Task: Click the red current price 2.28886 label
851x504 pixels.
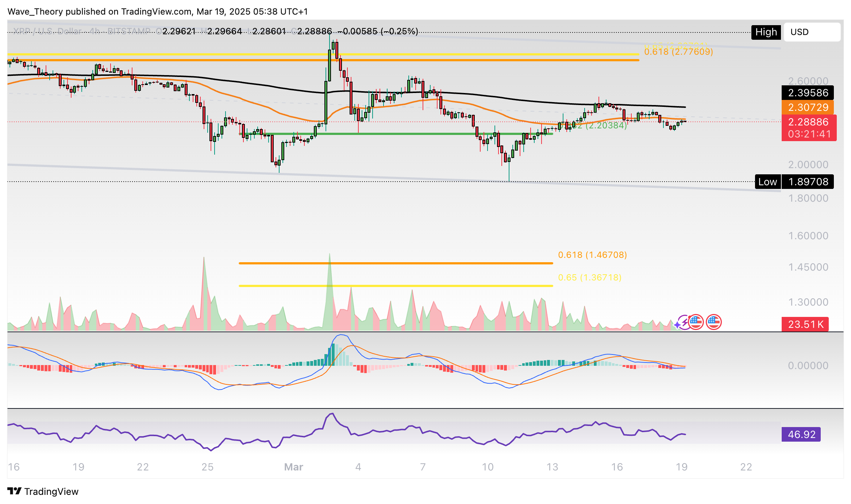Action: coord(809,122)
